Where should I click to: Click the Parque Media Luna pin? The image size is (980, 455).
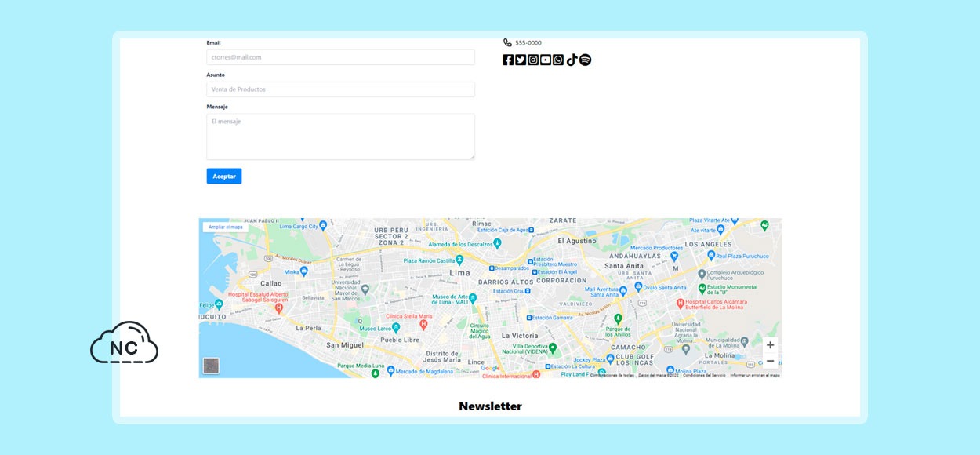pyautogui.click(x=374, y=373)
